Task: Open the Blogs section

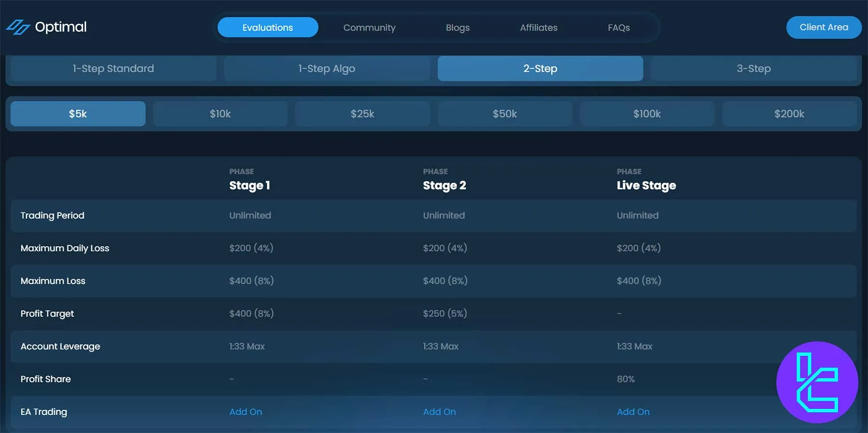Action: pyautogui.click(x=457, y=27)
